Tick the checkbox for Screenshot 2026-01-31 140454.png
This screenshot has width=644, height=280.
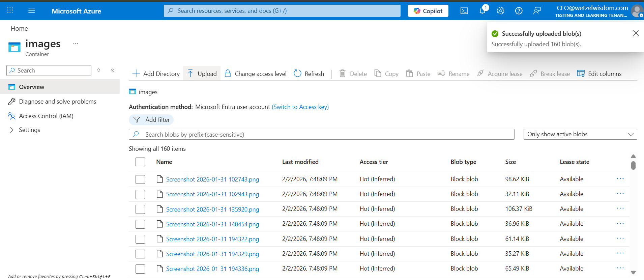pyautogui.click(x=140, y=224)
